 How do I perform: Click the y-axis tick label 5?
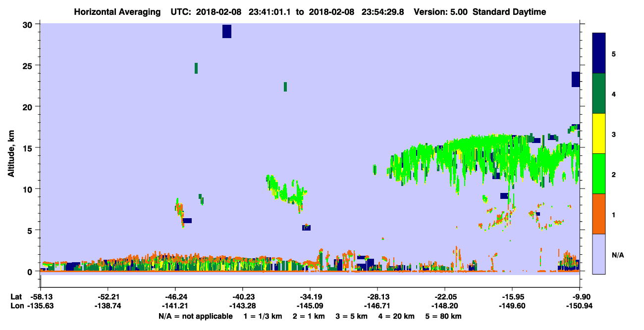coord(31,231)
